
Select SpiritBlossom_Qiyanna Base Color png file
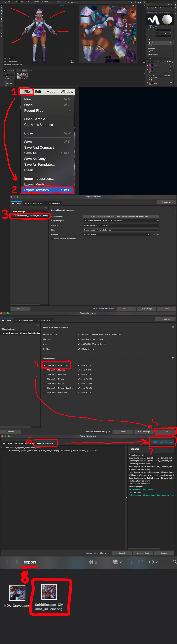[x=49, y=592]
